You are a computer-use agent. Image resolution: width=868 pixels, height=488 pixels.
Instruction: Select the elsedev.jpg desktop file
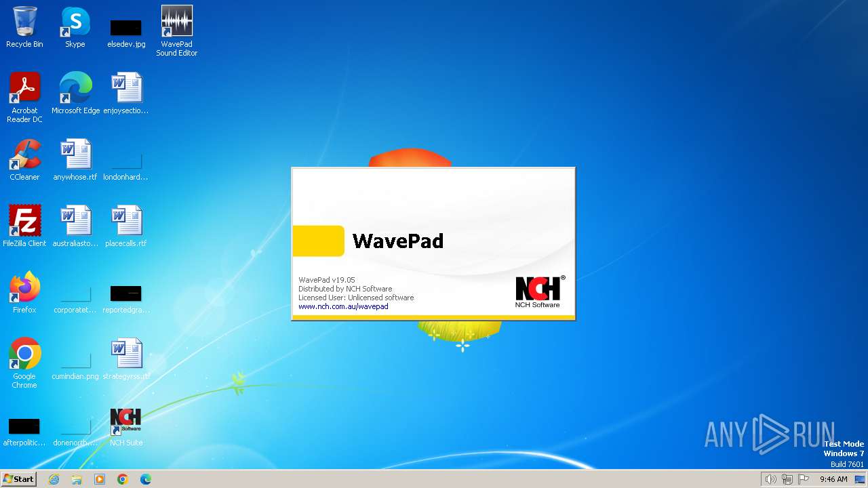126,33
